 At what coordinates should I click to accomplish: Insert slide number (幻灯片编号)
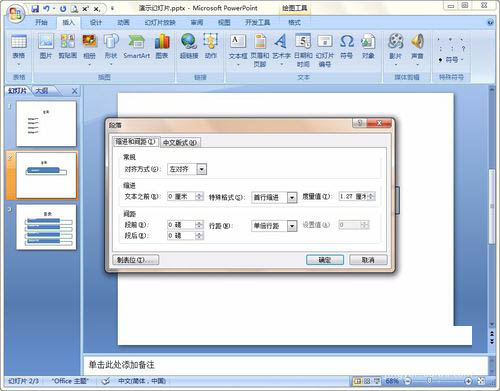[325, 51]
